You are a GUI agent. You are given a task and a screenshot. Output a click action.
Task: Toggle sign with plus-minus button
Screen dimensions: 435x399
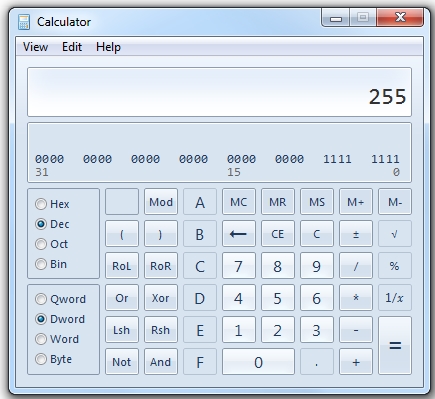point(356,234)
